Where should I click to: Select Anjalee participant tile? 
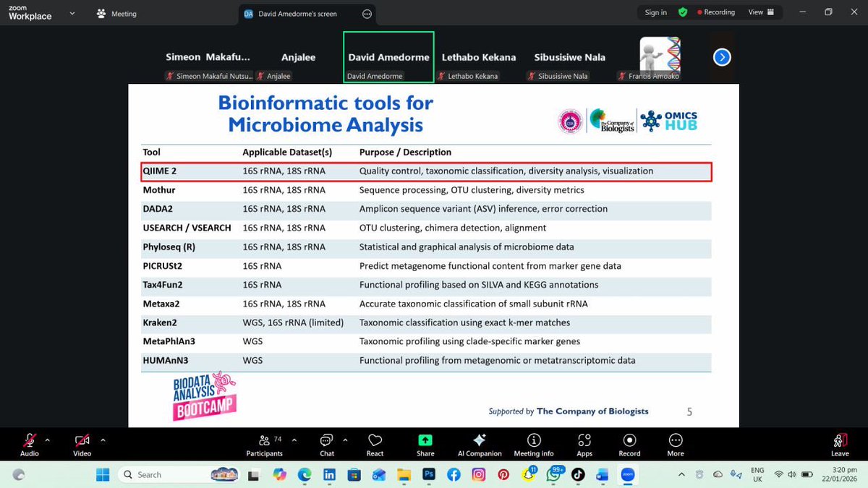tap(298, 57)
